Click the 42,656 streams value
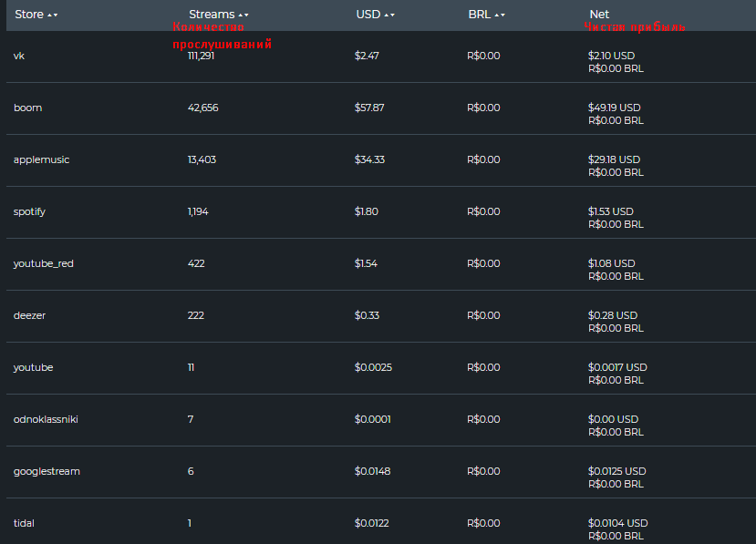The image size is (756, 544). click(203, 108)
